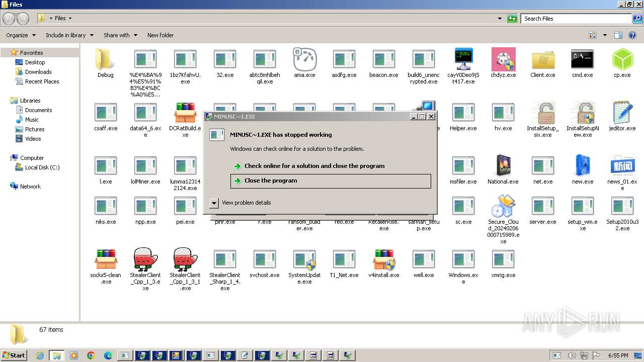Select the Debug folder icon

[x=106, y=59]
